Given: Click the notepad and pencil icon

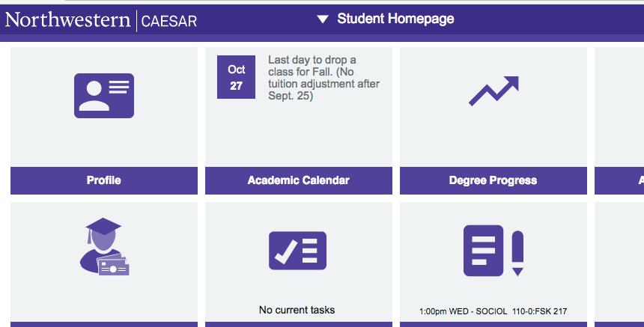Looking at the screenshot, I should pos(493,250).
